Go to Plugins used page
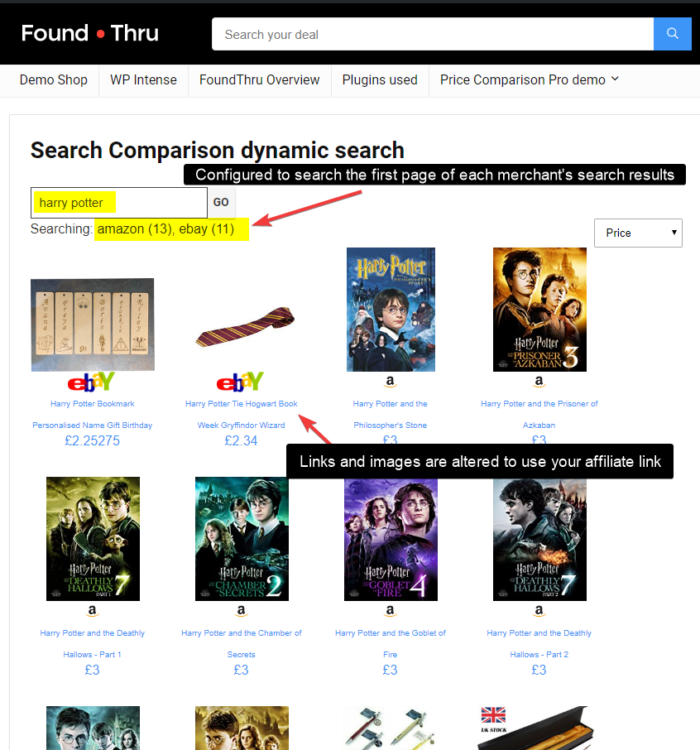This screenshot has width=700, height=750. [x=380, y=79]
